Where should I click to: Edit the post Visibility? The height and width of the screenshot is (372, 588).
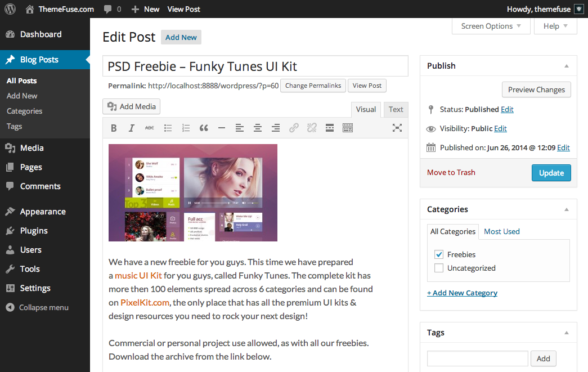[500, 128]
